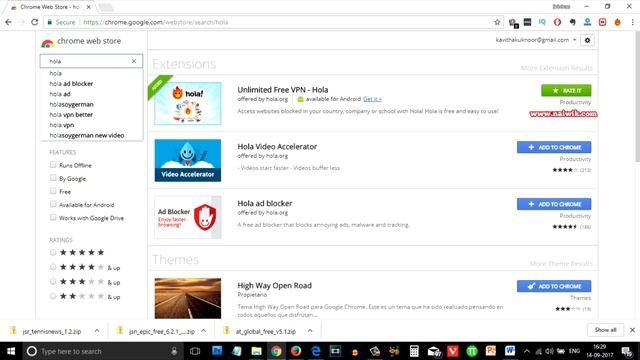The width and height of the screenshot is (640, 360).
Task: Click the Chrome address bar URL
Action: (156, 22)
